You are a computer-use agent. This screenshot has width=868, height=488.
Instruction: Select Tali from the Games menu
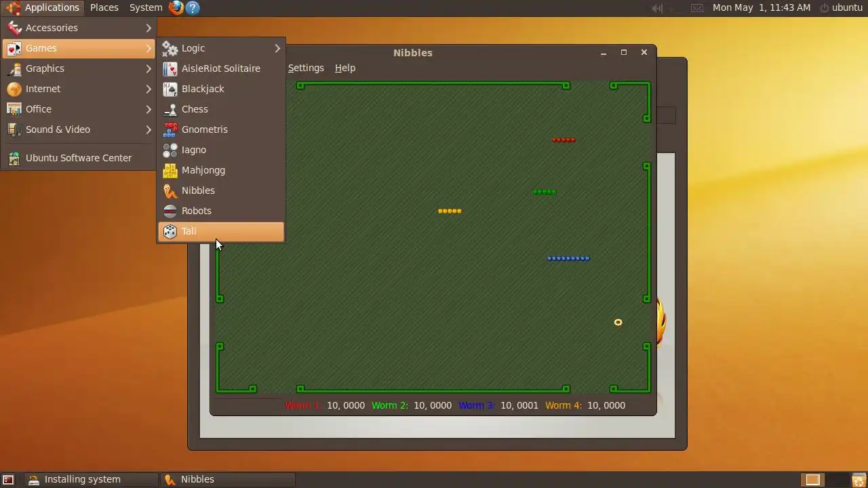(221, 231)
